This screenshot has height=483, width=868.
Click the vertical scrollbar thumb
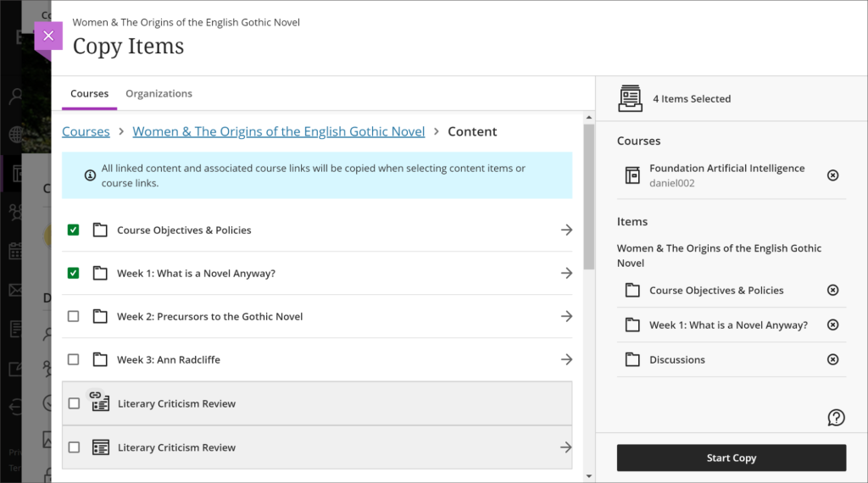pyautogui.click(x=589, y=197)
